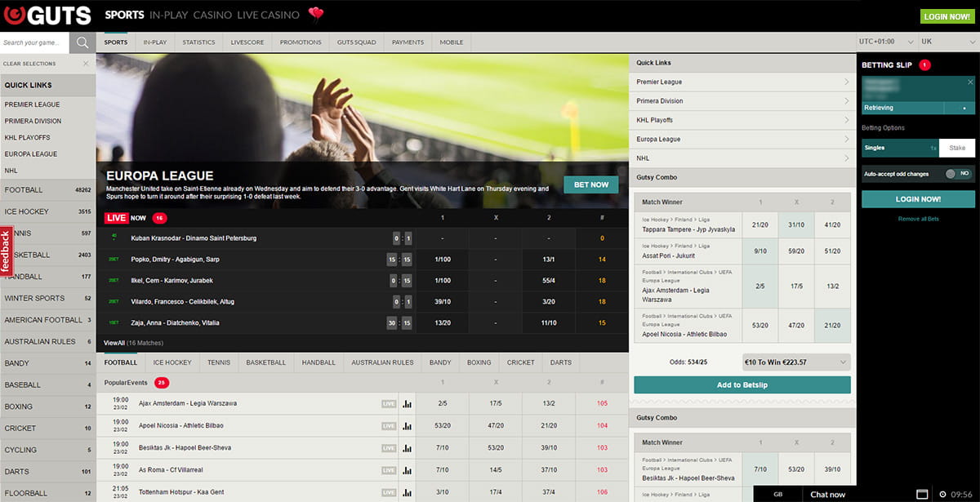The height and width of the screenshot is (502, 980).
Task: Open the Guts Squad tab
Action: [357, 42]
